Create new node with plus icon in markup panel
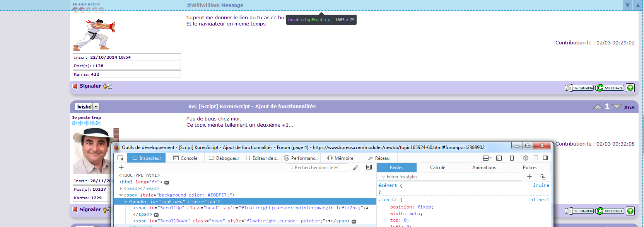644x227 pixels. [x=121, y=168]
